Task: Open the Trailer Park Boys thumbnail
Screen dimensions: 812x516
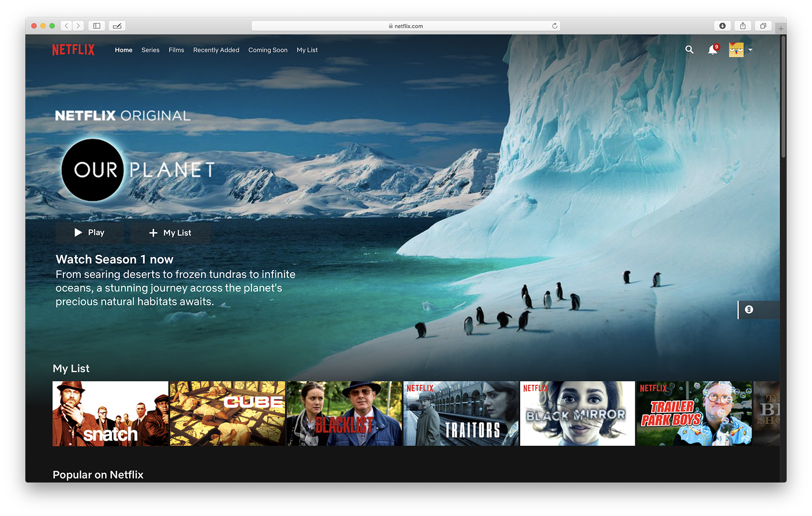Action: pyautogui.click(x=694, y=414)
